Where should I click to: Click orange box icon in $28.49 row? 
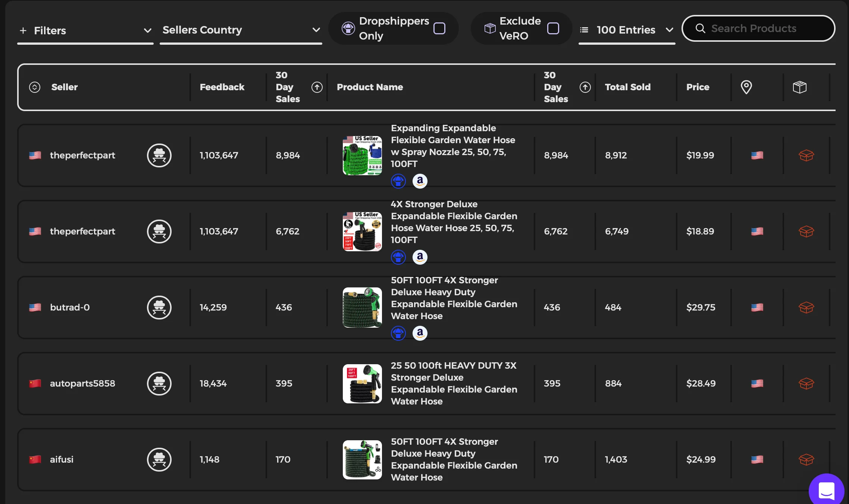click(806, 384)
